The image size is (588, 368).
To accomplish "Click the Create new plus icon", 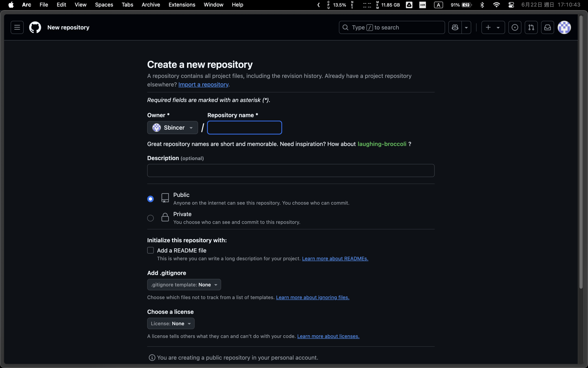I will pos(488,28).
